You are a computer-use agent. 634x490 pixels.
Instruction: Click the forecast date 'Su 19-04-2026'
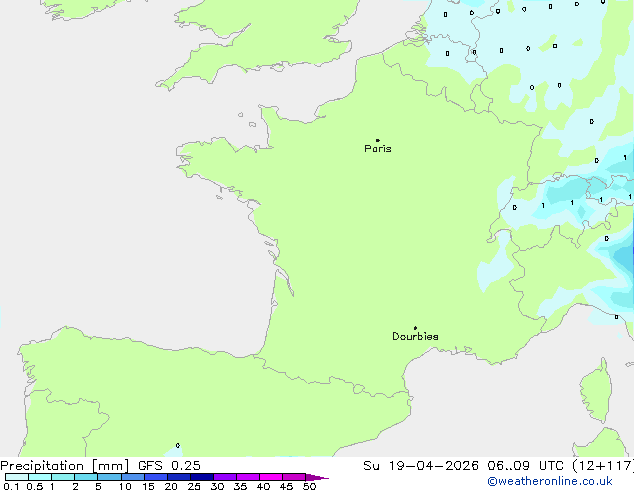(x=421, y=466)
